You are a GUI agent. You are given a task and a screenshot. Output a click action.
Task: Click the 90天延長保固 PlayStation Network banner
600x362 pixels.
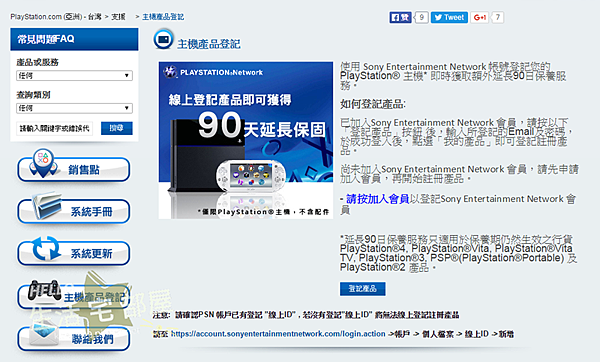[x=246, y=140]
